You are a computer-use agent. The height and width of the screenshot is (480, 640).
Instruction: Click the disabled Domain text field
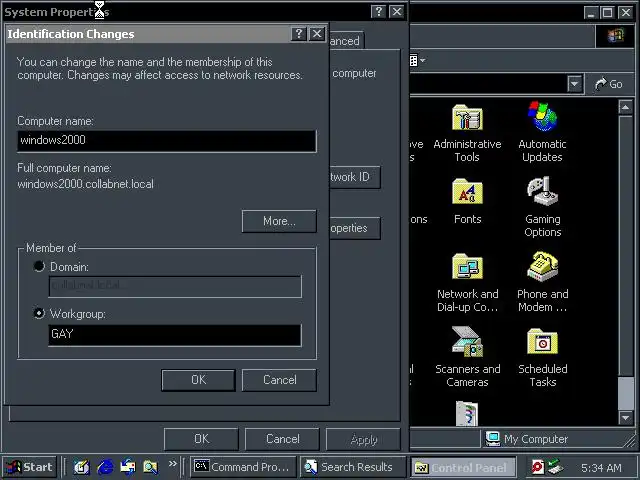coord(175,287)
